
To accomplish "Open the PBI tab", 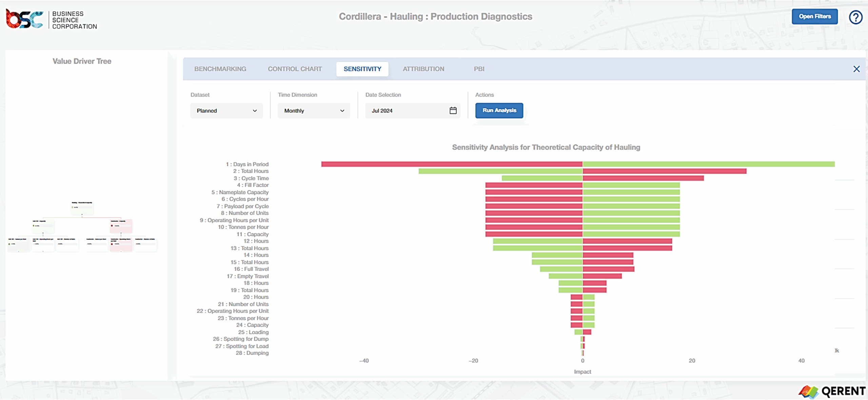I will click(479, 69).
